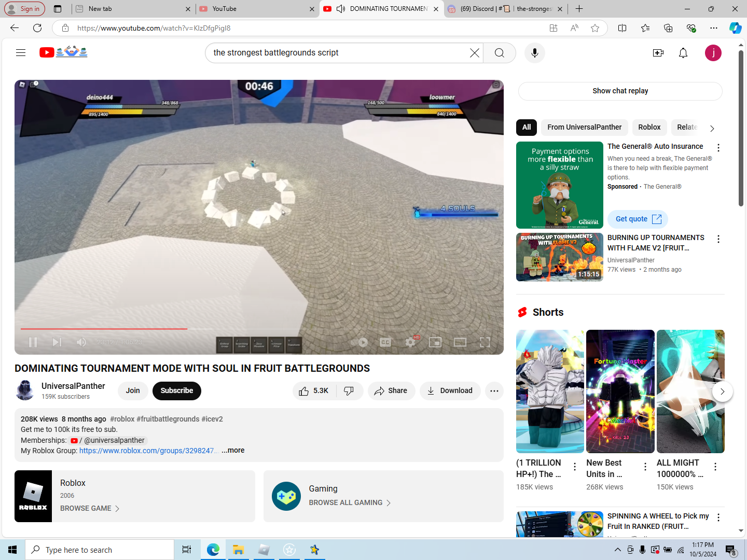Open File Explorer from taskbar

(x=238, y=550)
